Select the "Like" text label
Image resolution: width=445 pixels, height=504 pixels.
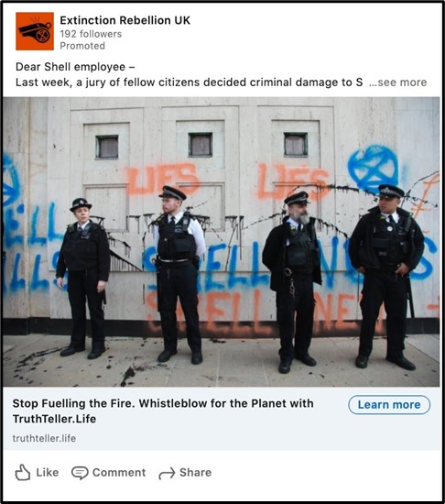pyautogui.click(x=48, y=473)
